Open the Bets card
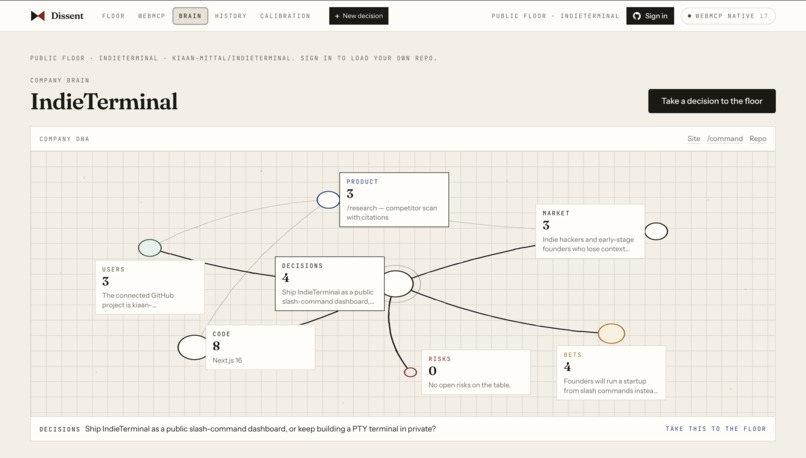 (612, 373)
